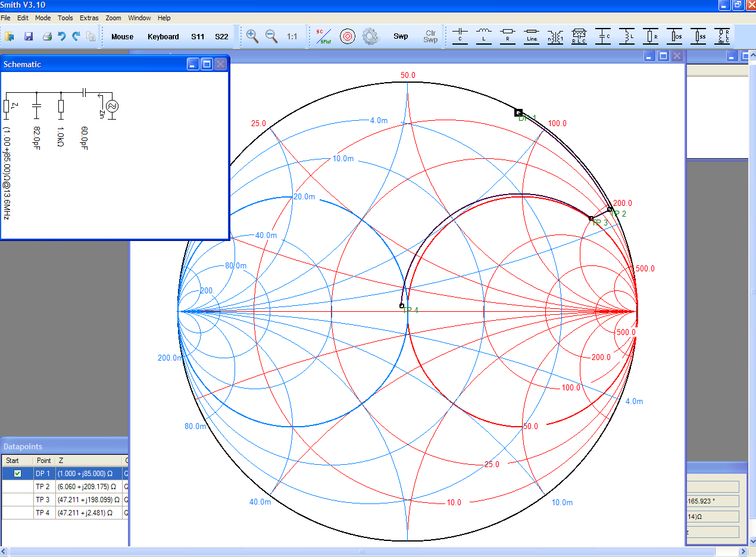Click the (6.060 + j209.175) Ω cell
756x557 pixels.
88,487
